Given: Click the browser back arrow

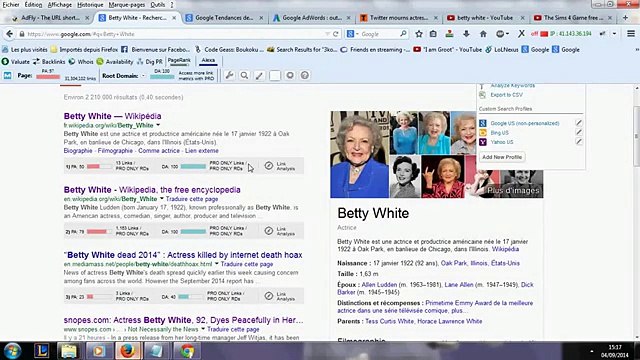Looking at the screenshot, I should 10,34.
